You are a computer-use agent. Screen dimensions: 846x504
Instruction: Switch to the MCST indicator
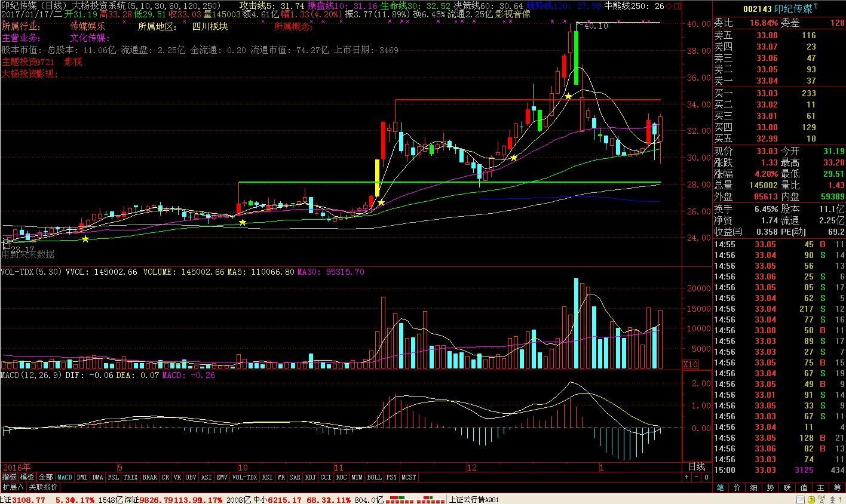(x=409, y=477)
